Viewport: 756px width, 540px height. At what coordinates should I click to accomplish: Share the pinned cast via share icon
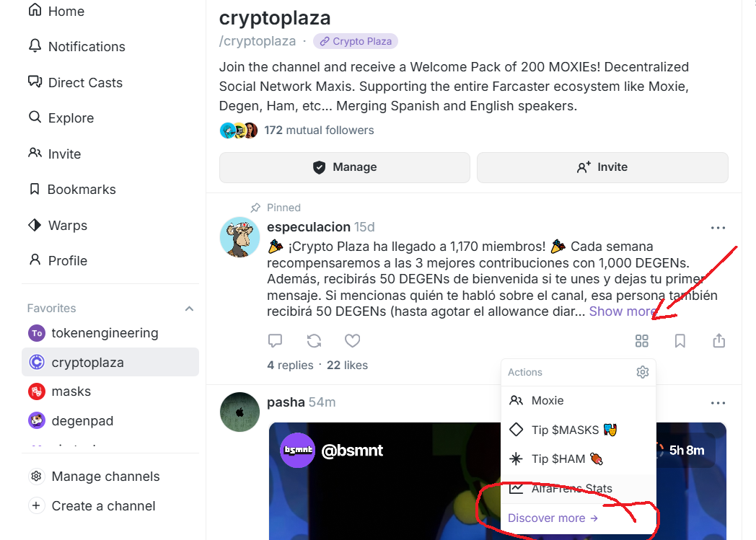[x=718, y=341]
